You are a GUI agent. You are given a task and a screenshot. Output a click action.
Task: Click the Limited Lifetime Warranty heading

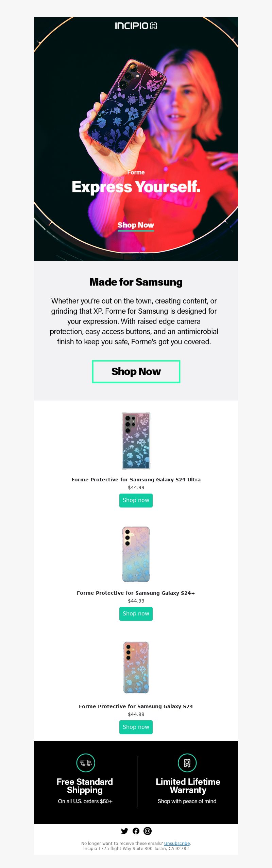pyautogui.click(x=188, y=786)
